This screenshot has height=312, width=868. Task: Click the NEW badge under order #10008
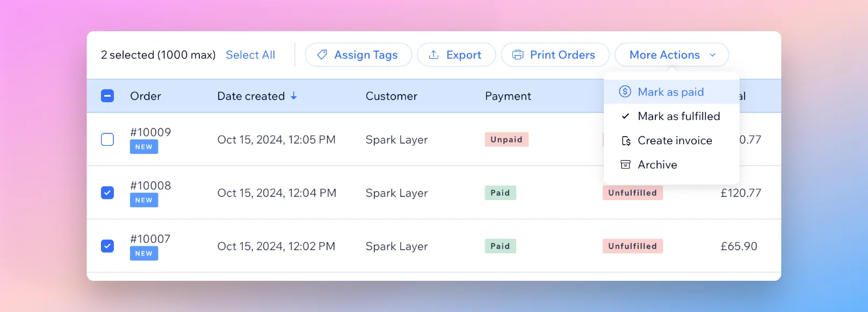144,200
